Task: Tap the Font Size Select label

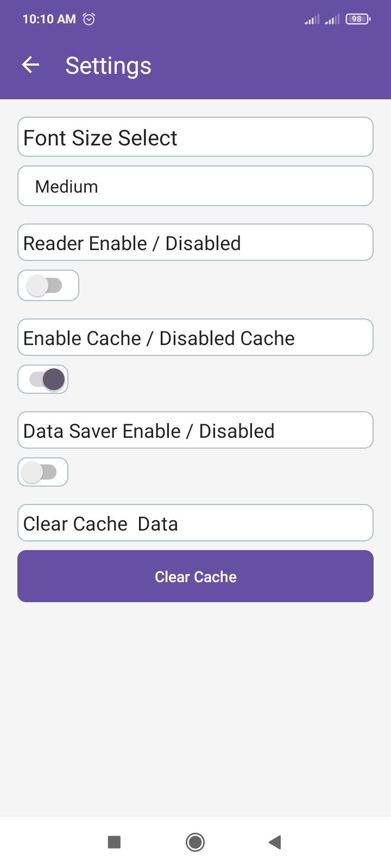Action: point(100,138)
